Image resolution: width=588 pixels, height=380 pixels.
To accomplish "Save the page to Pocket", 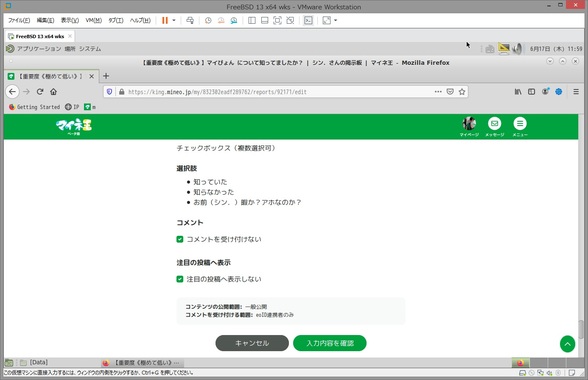I will [450, 92].
